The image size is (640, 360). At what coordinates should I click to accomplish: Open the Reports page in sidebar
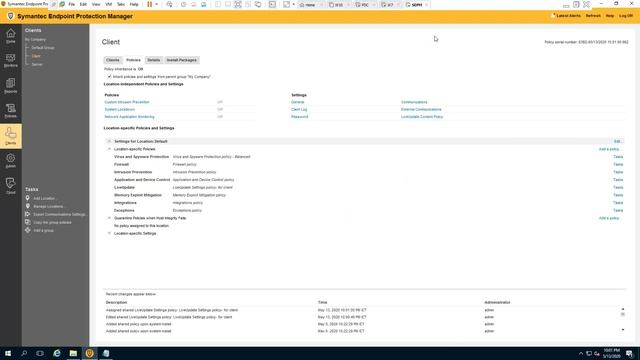[x=11, y=86]
